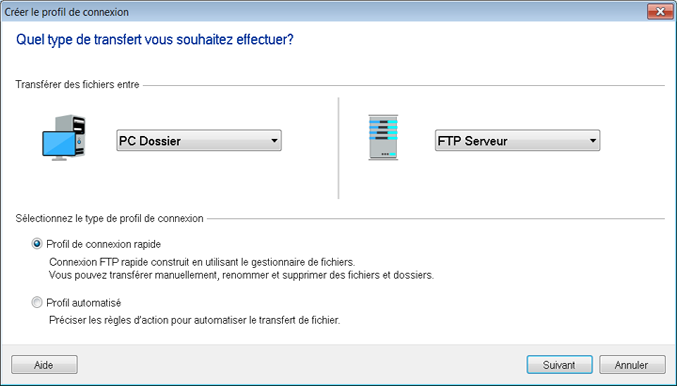The width and height of the screenshot is (677, 386).
Task: Close the Créer le profil de connexion window
Action: 660,12
